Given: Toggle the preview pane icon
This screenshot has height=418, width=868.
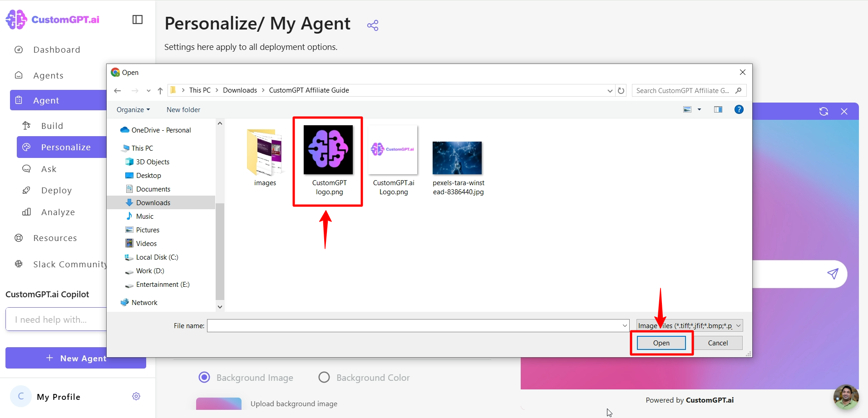Looking at the screenshot, I should pos(718,109).
